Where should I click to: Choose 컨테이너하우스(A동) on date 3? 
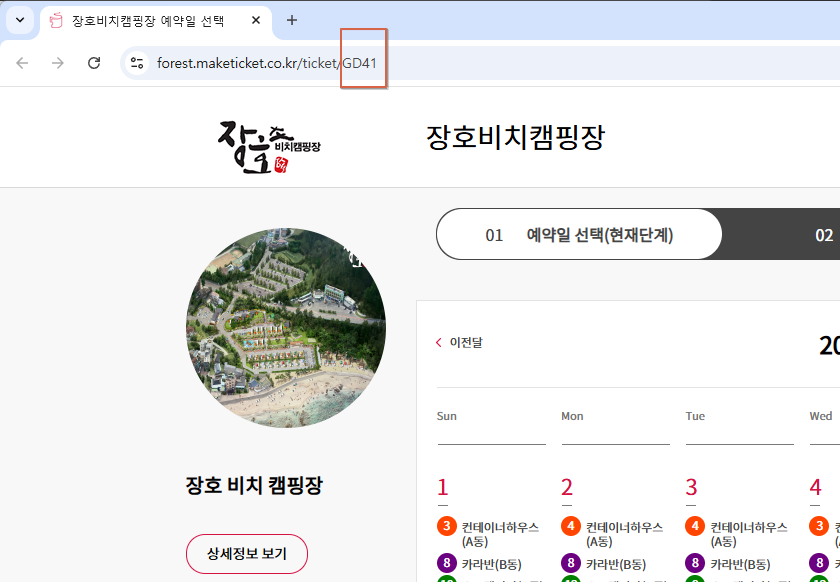749,534
